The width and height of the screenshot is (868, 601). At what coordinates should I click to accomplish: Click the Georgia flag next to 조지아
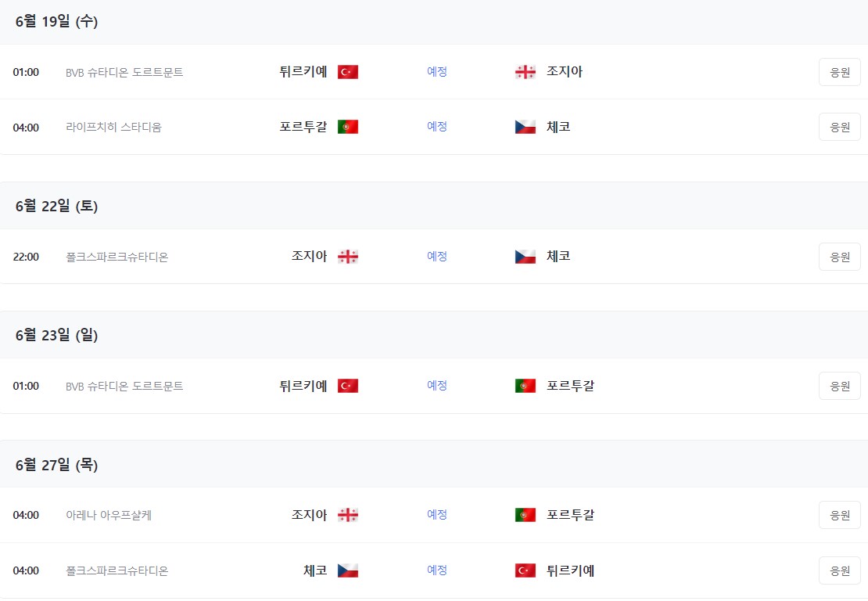pos(525,71)
